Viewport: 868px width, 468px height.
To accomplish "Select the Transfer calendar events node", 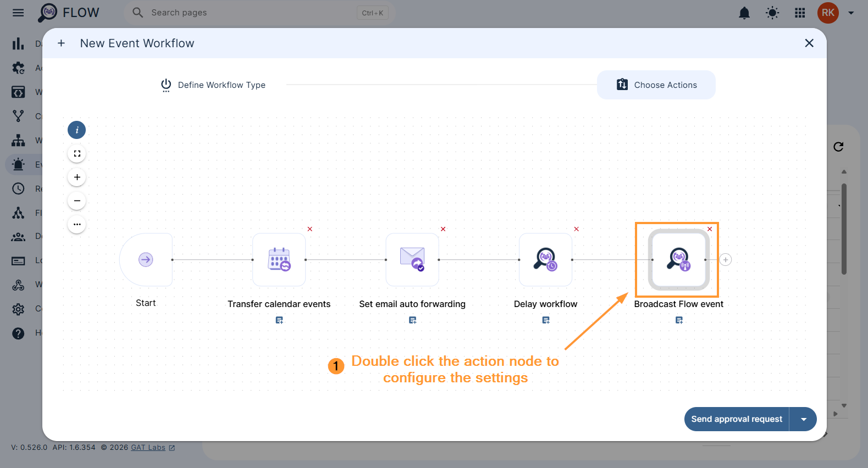I will tap(279, 259).
